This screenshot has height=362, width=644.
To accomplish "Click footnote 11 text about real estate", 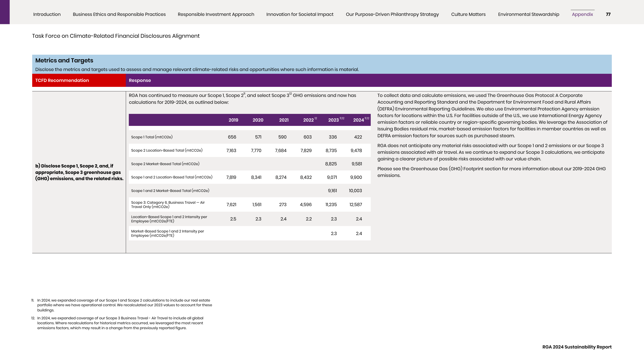I will (125, 305).
